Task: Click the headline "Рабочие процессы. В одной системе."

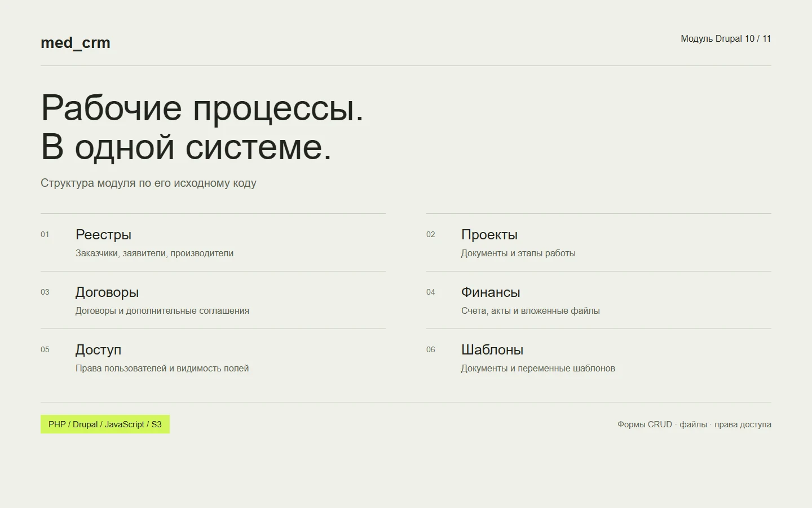Action: tap(202, 127)
